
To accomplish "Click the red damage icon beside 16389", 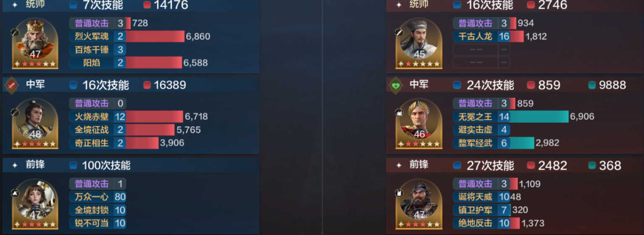I will tap(147, 85).
